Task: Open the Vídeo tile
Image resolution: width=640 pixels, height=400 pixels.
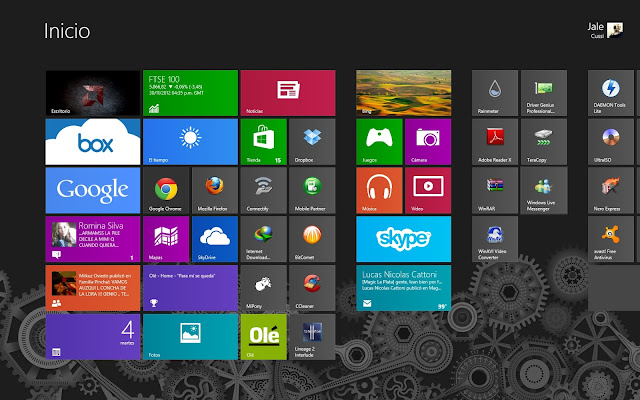Action: pyautogui.click(x=428, y=191)
